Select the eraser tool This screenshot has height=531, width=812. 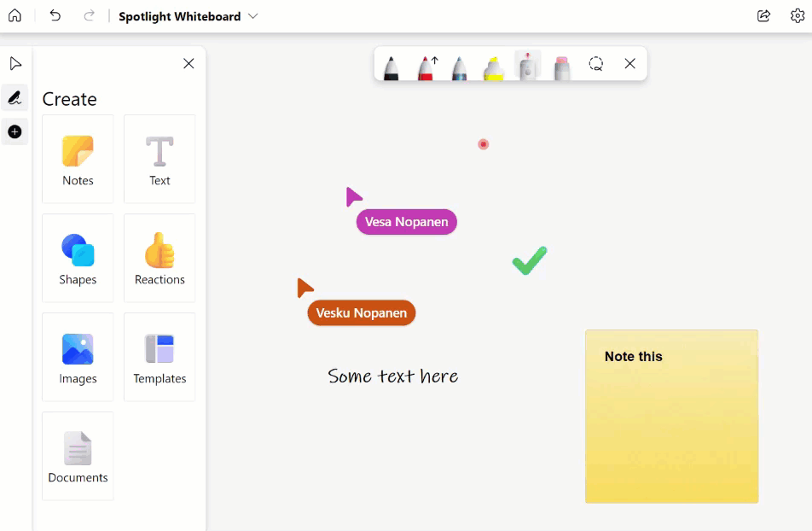561,66
